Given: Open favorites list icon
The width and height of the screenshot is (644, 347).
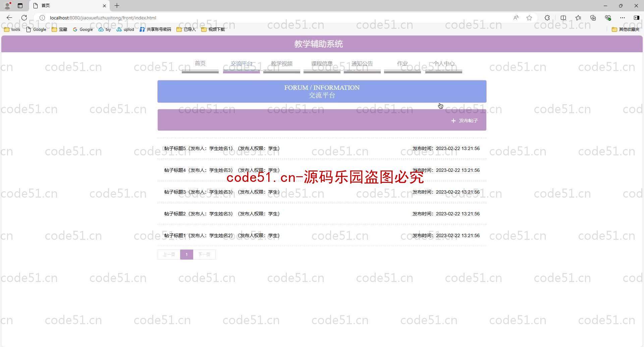Looking at the screenshot, I should [578, 18].
